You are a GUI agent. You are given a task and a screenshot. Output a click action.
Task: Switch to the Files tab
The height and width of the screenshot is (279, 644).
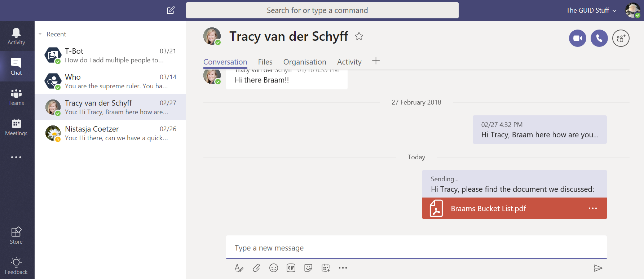click(x=265, y=62)
